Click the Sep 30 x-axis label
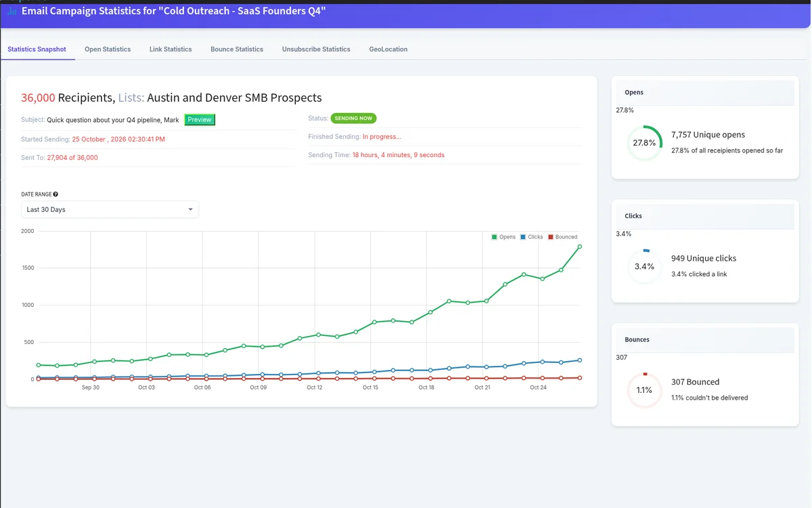 click(x=91, y=387)
